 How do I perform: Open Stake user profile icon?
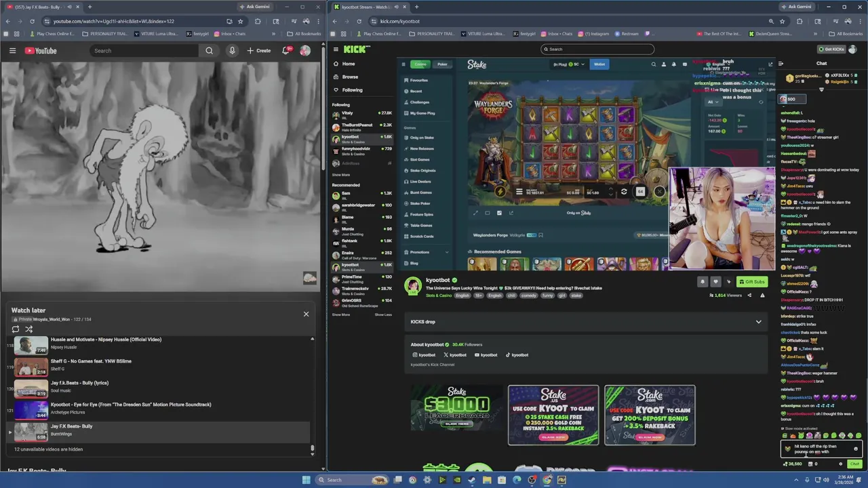pos(664,64)
